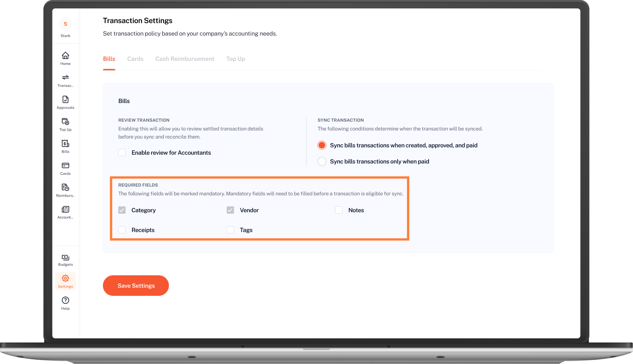This screenshot has height=364, width=633.
Task: Open Reimbursements in the sidebar
Action: (65, 190)
